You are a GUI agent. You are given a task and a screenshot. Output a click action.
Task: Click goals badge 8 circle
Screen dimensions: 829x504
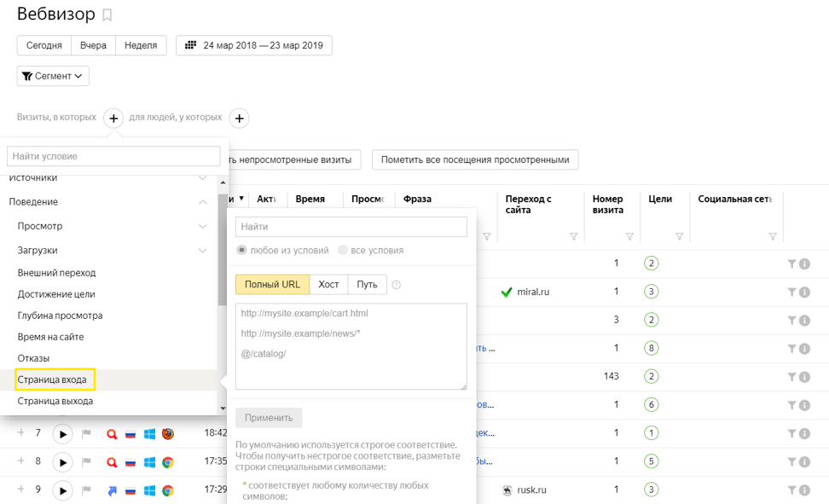pos(652,348)
